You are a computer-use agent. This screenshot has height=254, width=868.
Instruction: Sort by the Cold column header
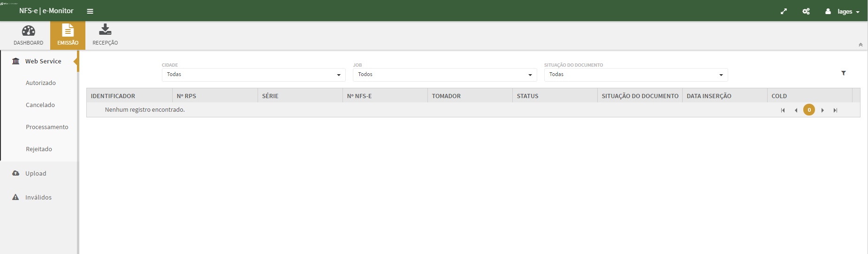click(x=810, y=96)
